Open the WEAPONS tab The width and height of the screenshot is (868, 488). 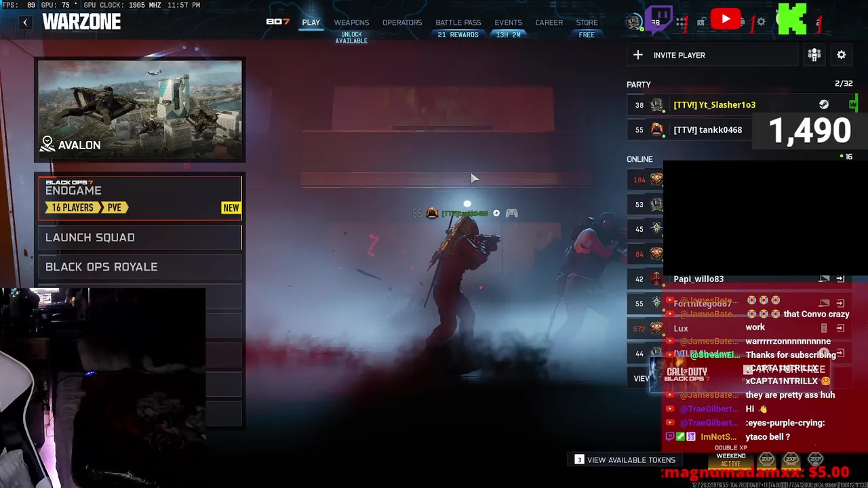pos(351,22)
